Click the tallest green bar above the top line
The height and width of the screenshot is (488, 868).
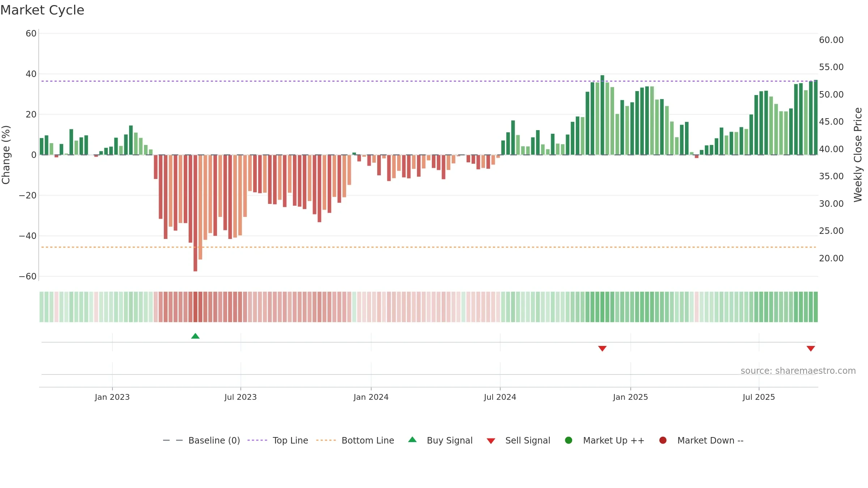(602, 115)
